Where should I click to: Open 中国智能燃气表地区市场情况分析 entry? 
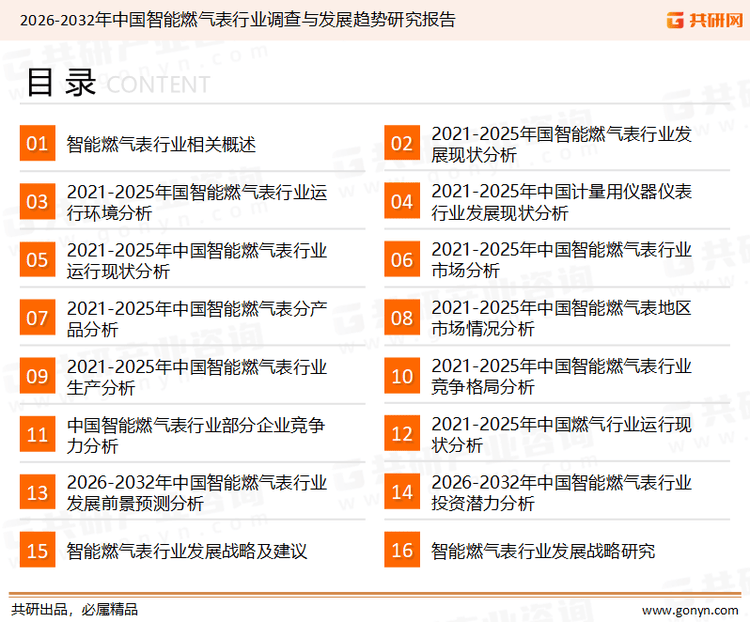(561, 318)
